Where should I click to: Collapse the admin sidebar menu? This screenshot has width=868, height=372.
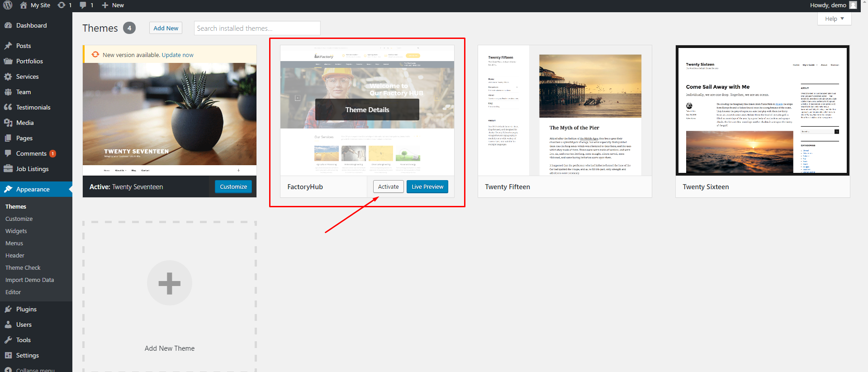point(35,369)
